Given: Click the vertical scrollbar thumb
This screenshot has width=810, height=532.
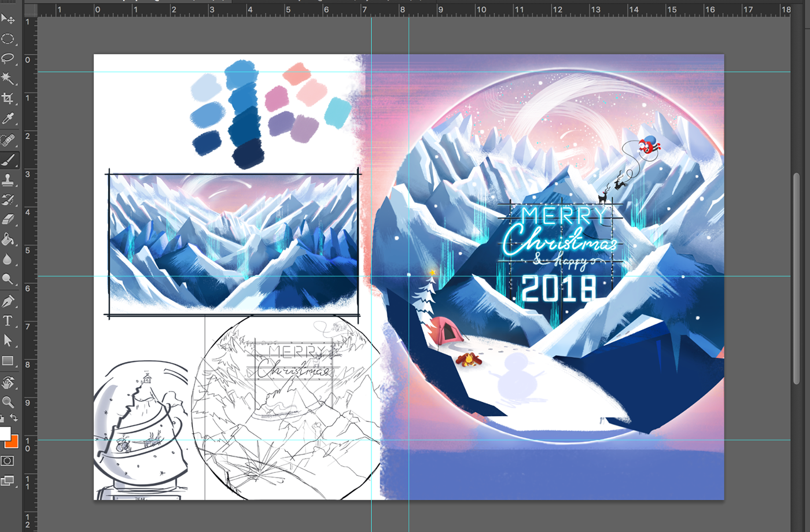Looking at the screenshot, I should (x=796, y=278).
